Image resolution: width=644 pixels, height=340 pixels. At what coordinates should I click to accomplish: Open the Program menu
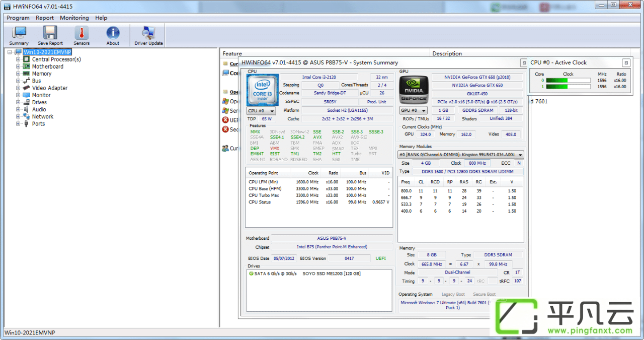[18, 18]
